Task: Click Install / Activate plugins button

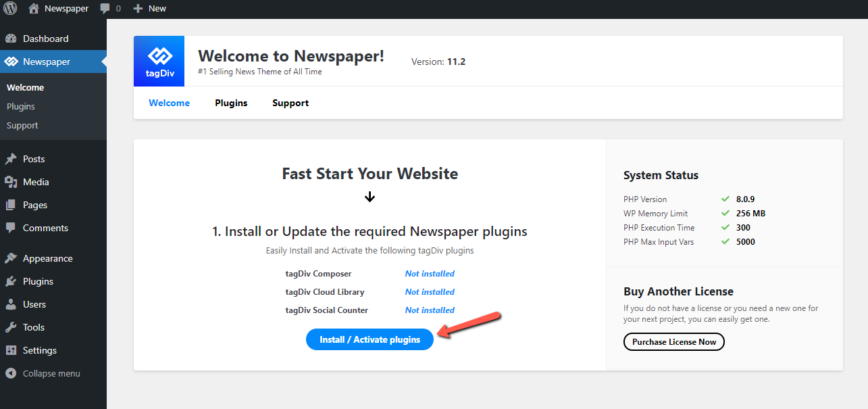Action: [x=369, y=339]
